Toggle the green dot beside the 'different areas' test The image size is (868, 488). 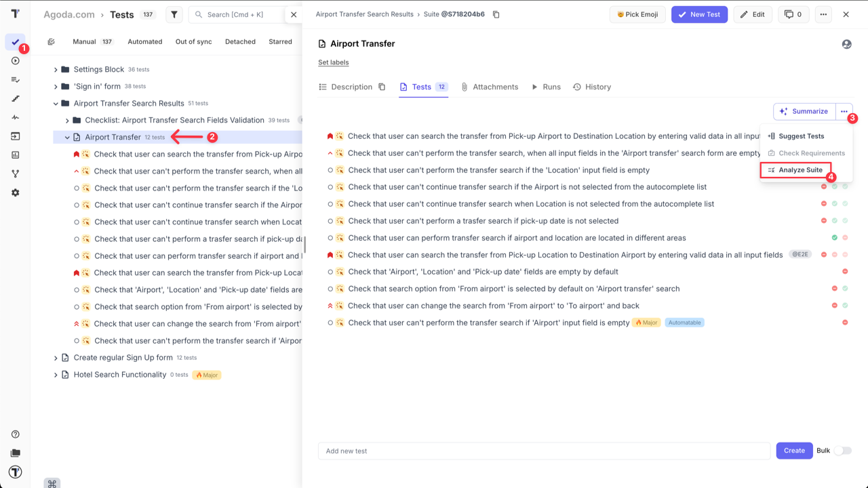[834, 237]
